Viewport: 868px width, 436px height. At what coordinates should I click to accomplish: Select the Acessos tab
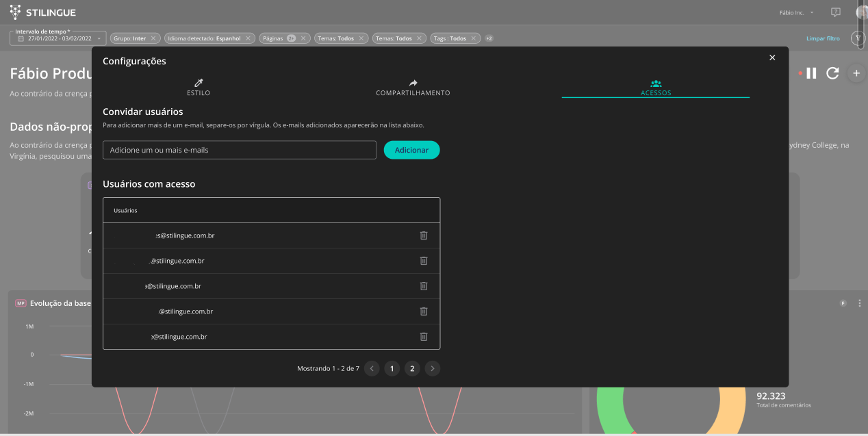click(655, 88)
